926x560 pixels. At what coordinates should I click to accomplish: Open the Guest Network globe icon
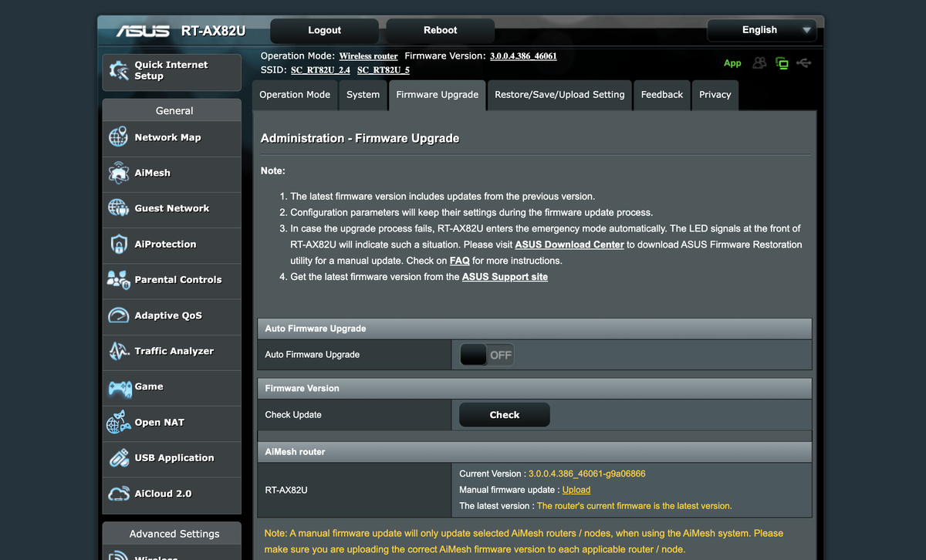click(x=118, y=208)
